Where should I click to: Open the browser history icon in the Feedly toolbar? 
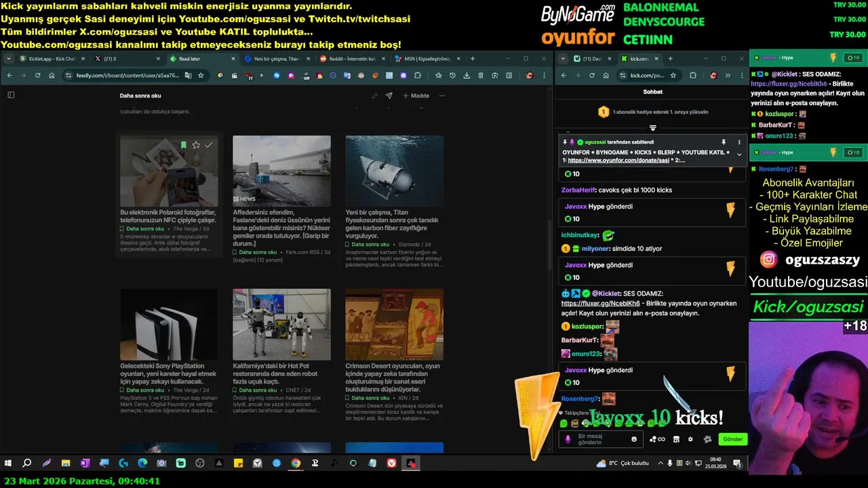pos(452,75)
